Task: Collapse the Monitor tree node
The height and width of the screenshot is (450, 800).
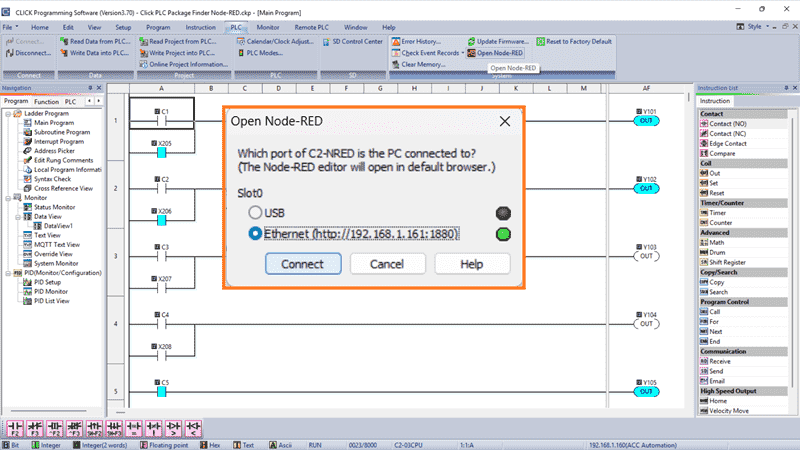Action: pos(7,199)
